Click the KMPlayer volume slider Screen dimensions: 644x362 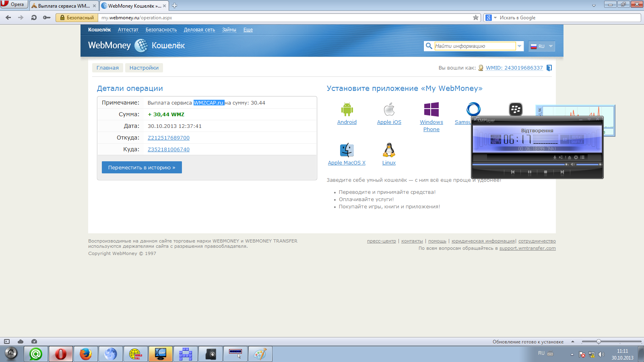(588, 165)
